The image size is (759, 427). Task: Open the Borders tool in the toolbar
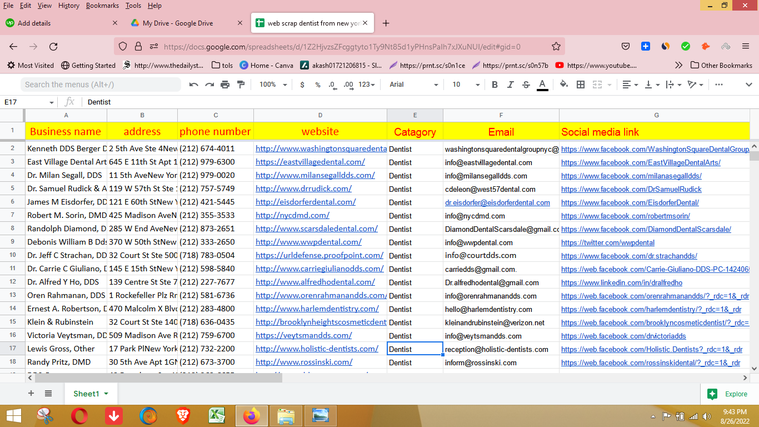582,85
